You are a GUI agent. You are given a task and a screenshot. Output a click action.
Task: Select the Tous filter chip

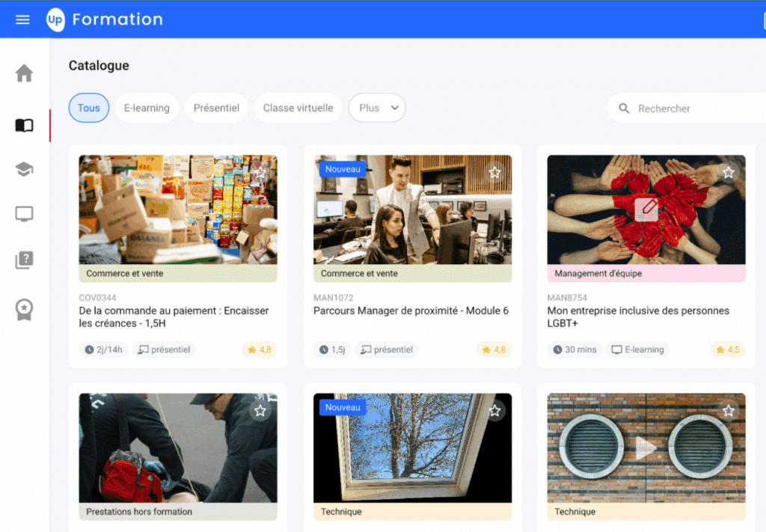[x=88, y=108]
